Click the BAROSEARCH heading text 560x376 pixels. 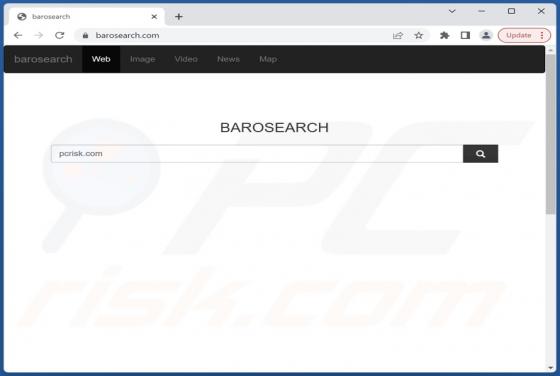(274, 127)
